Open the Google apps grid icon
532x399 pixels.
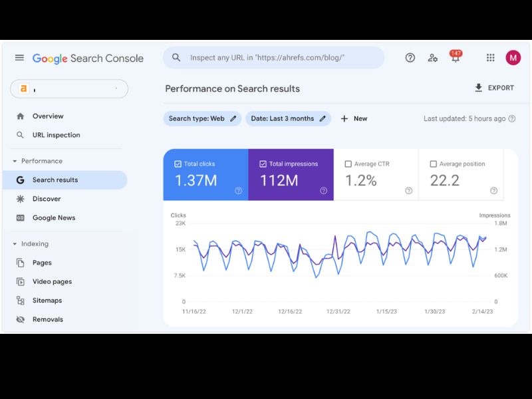point(490,58)
